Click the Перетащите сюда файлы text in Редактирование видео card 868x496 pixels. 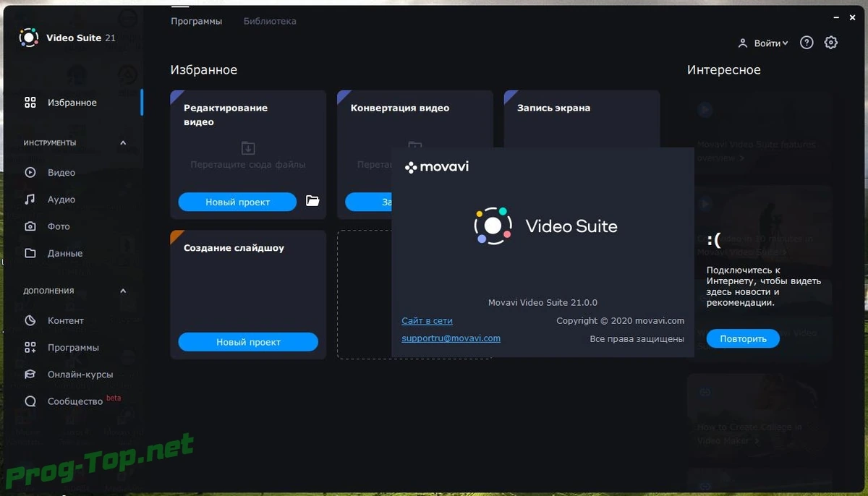248,164
